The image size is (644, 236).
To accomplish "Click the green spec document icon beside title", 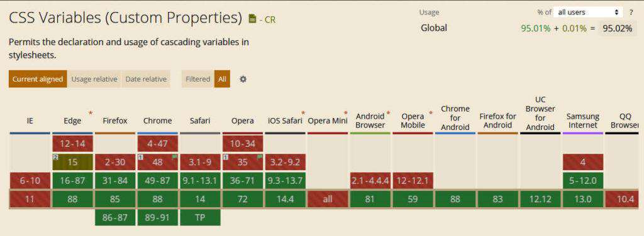I will [x=253, y=19].
